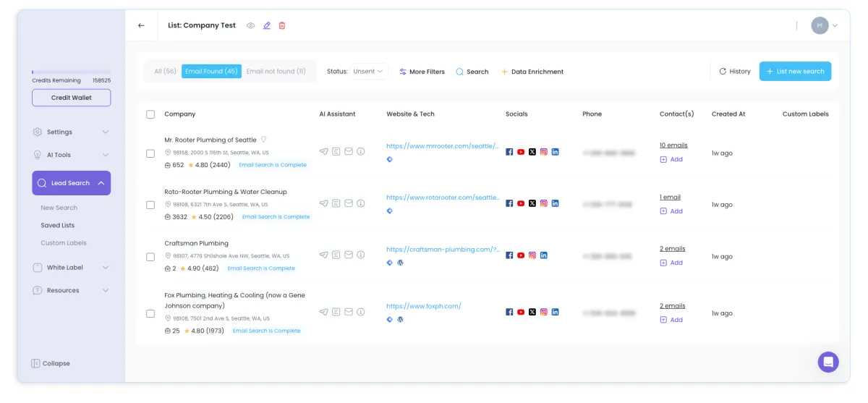Open the notes icon for Craftsman Plumbing
Image resolution: width=868 pixels, height=403 pixels.
(x=336, y=255)
